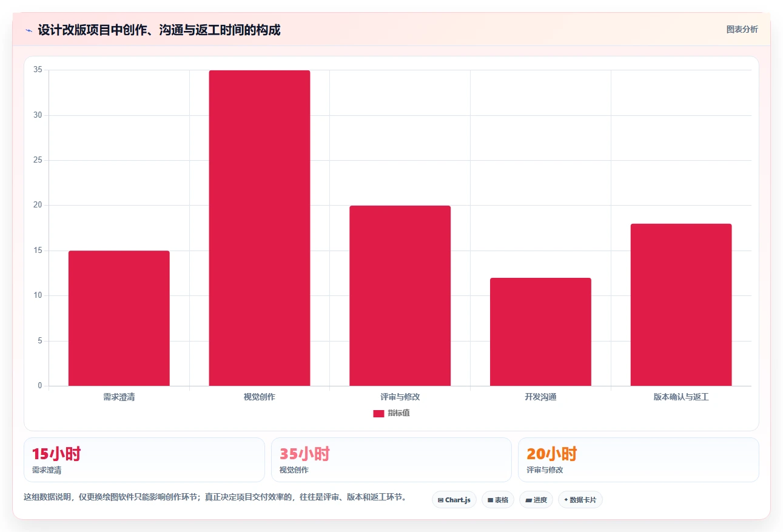Click the red 指标值 legend color box

pos(378,414)
